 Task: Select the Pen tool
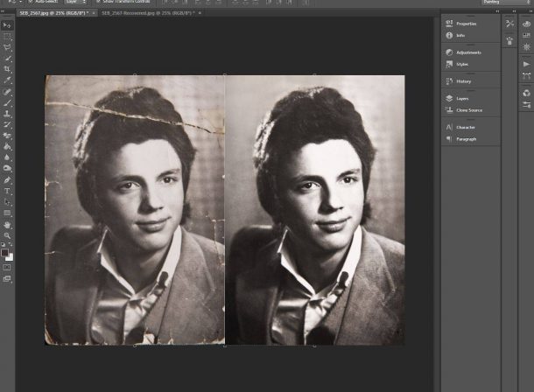(7, 180)
